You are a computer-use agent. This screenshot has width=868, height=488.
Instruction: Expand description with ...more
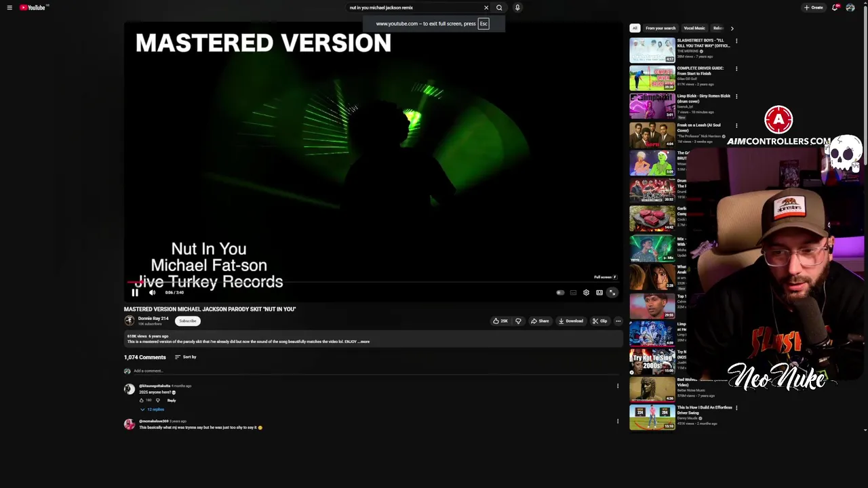click(364, 342)
